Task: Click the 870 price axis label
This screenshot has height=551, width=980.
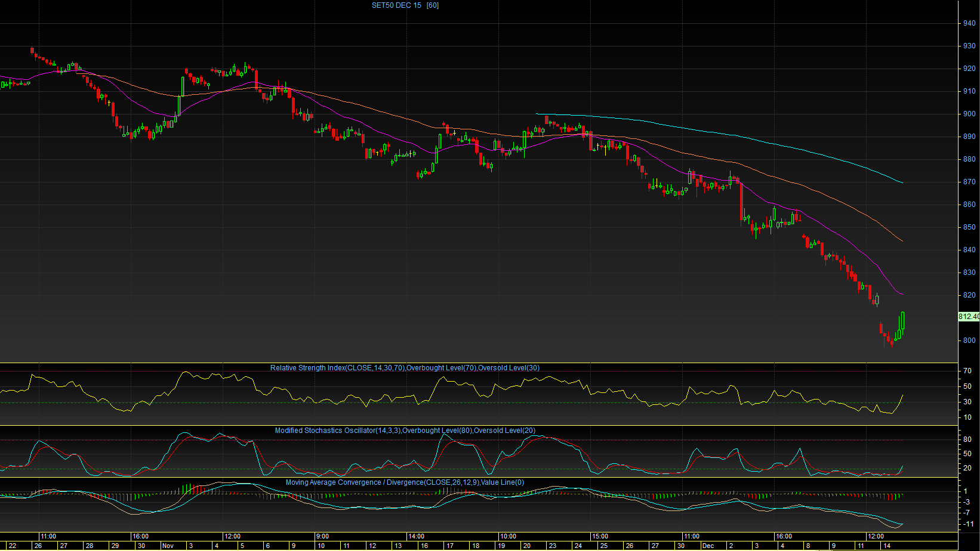Action: pos(969,182)
